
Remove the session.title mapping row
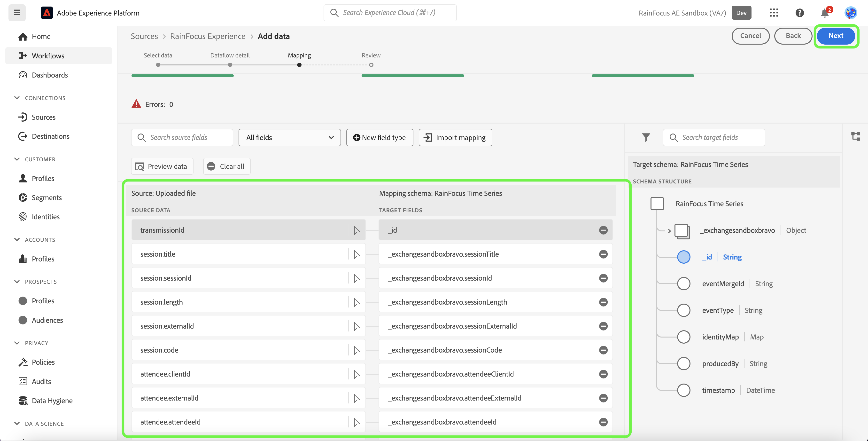(x=603, y=254)
